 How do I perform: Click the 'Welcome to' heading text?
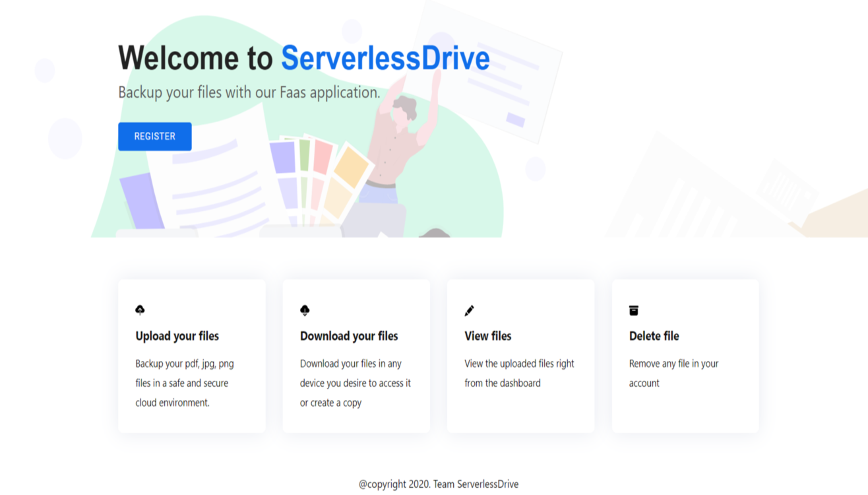click(x=195, y=58)
